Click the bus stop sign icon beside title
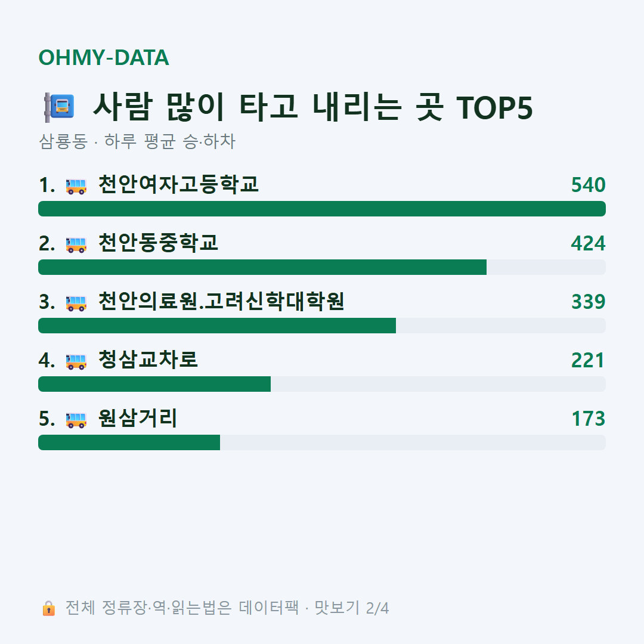The image size is (644, 644). pyautogui.click(x=60, y=107)
